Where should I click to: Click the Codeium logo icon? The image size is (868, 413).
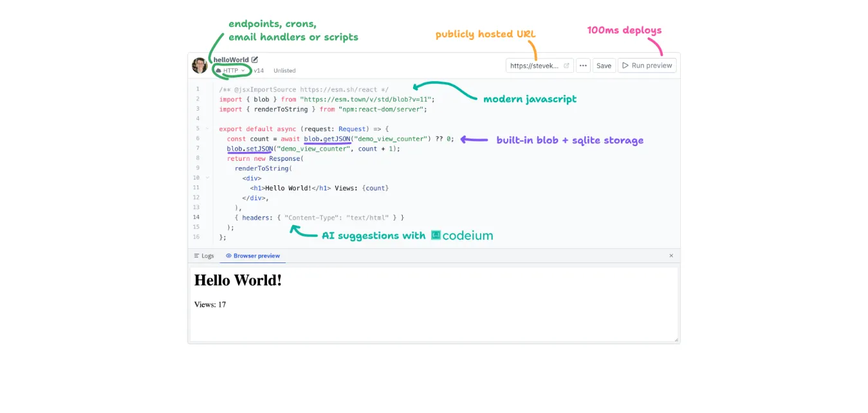(436, 235)
